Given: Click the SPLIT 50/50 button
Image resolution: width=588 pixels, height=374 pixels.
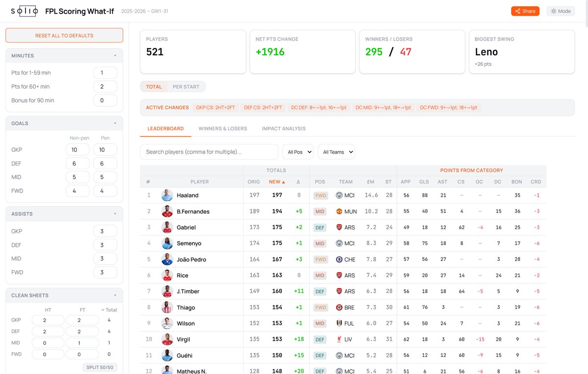Looking at the screenshot, I should (99, 367).
